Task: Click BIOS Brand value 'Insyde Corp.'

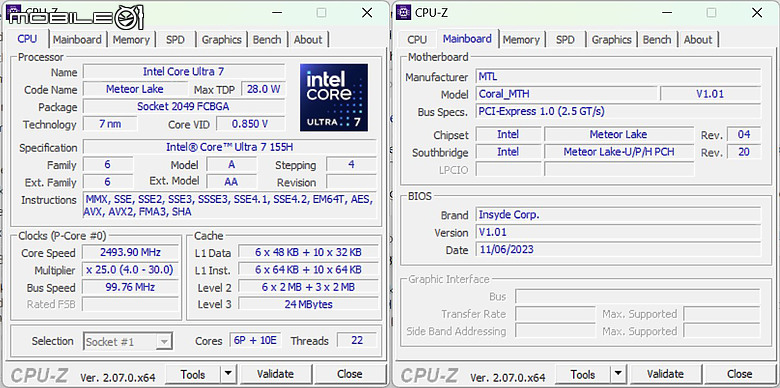Action: (618, 215)
